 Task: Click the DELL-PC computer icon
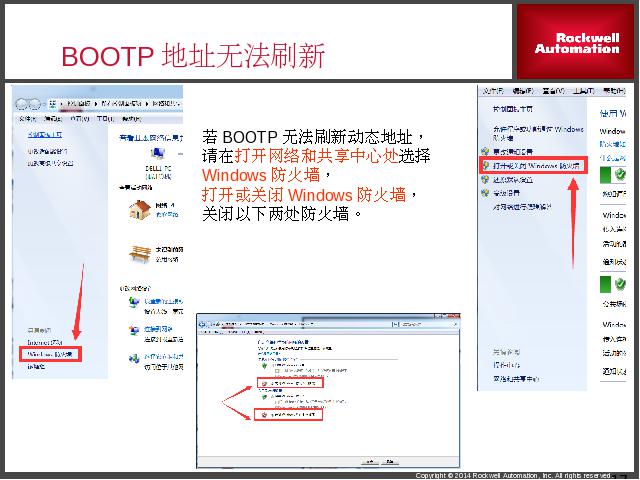coord(158,154)
